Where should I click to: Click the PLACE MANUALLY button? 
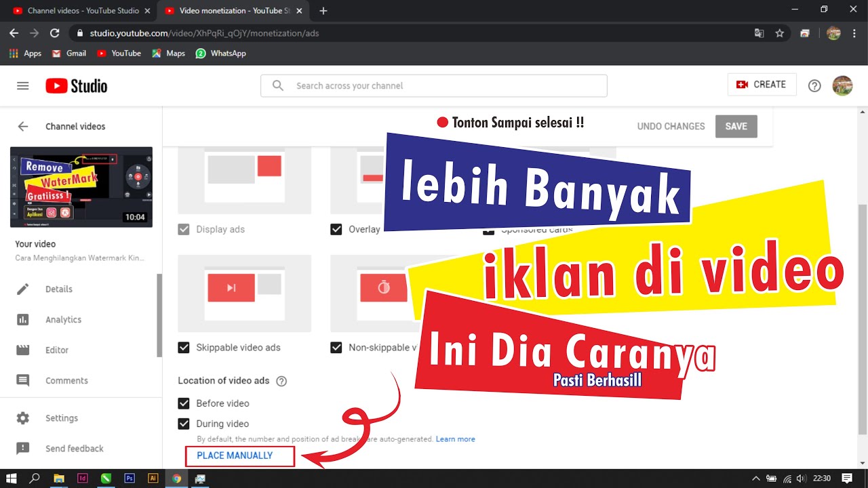tap(235, 455)
